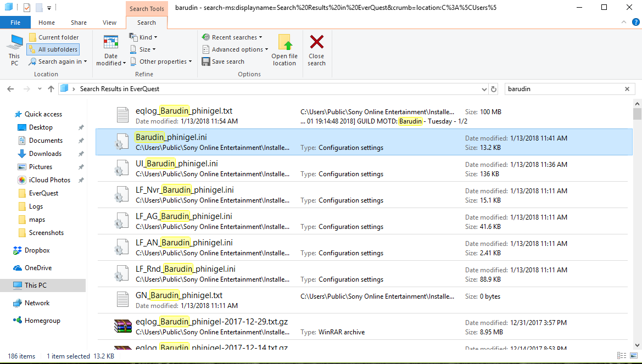Click the eqlog_Barudin_phinigel.txt file icon

122,115
